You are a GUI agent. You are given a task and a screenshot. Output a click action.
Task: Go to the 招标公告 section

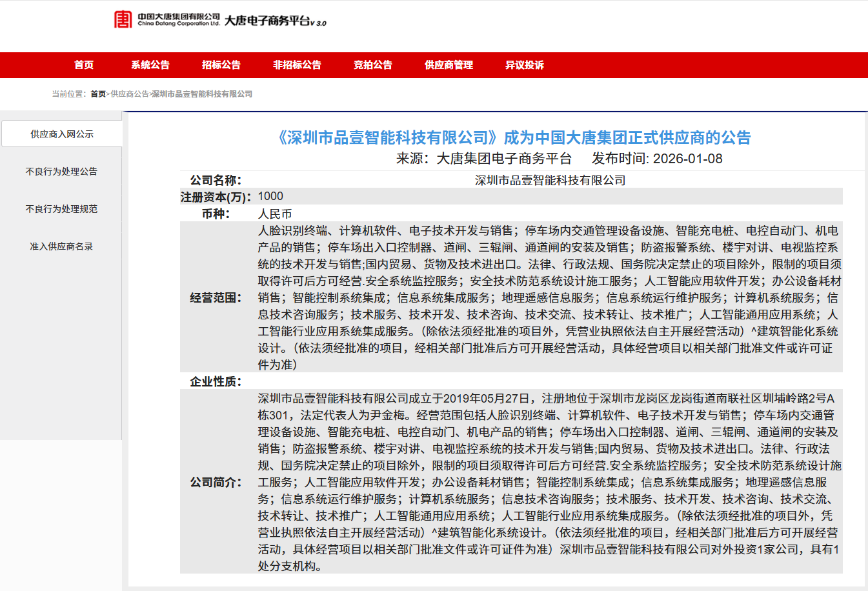[221, 65]
